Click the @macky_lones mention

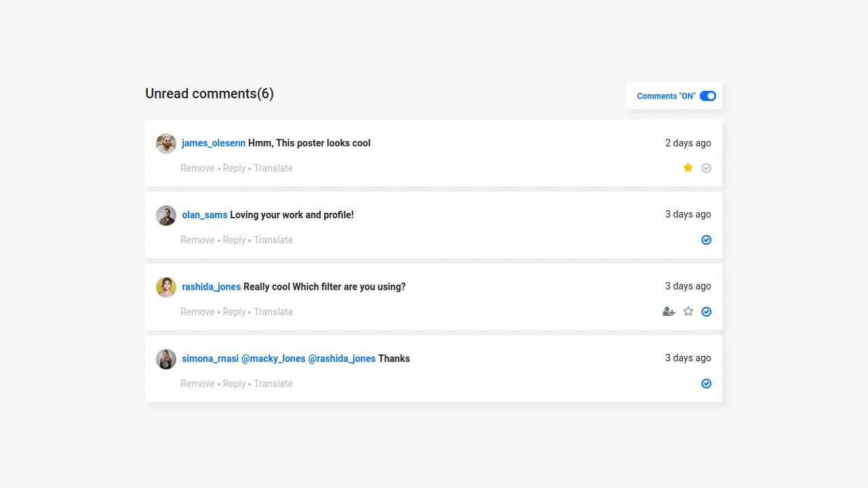coord(274,359)
